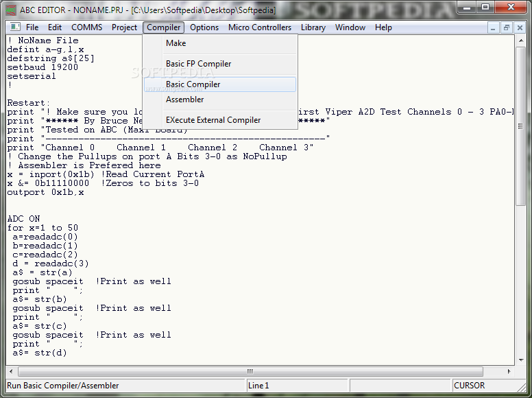Click the 'a$= str(d)' line
532x398 pixels.
pos(40,353)
